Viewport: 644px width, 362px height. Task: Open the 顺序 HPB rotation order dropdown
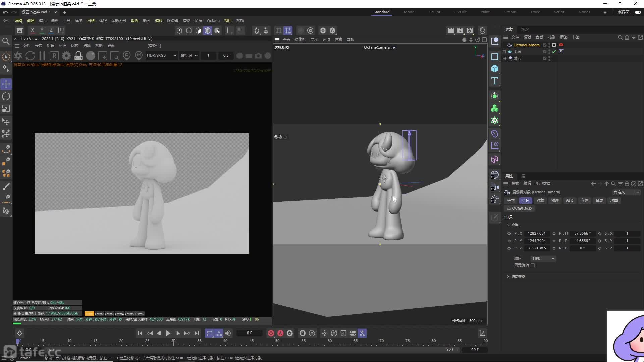pos(543,258)
